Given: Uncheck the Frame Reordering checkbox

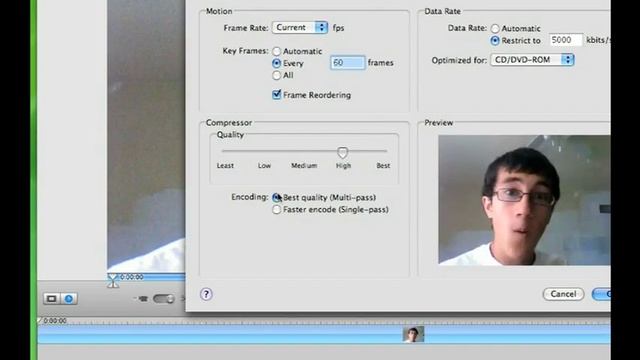Looking at the screenshot, I should [277, 95].
